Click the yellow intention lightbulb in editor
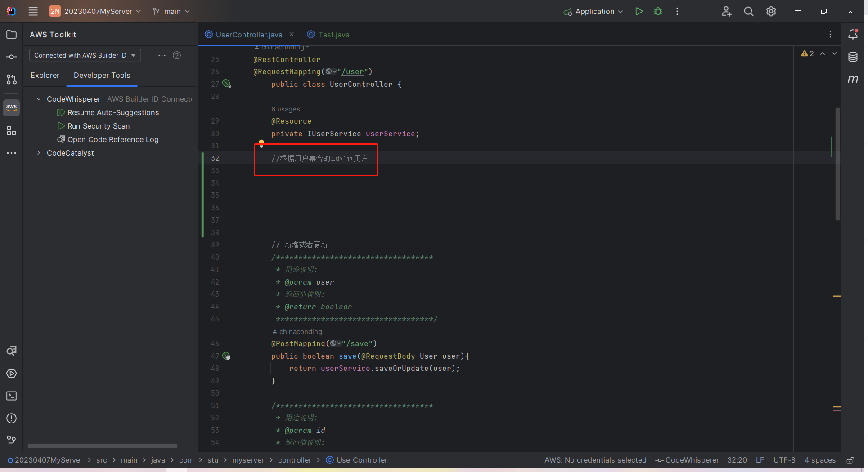The height and width of the screenshot is (472, 868). click(261, 144)
